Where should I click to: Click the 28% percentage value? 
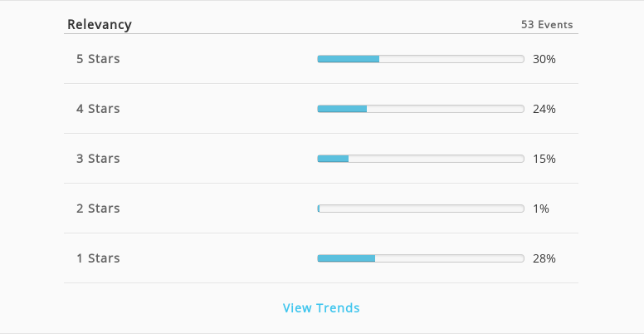coord(544,258)
